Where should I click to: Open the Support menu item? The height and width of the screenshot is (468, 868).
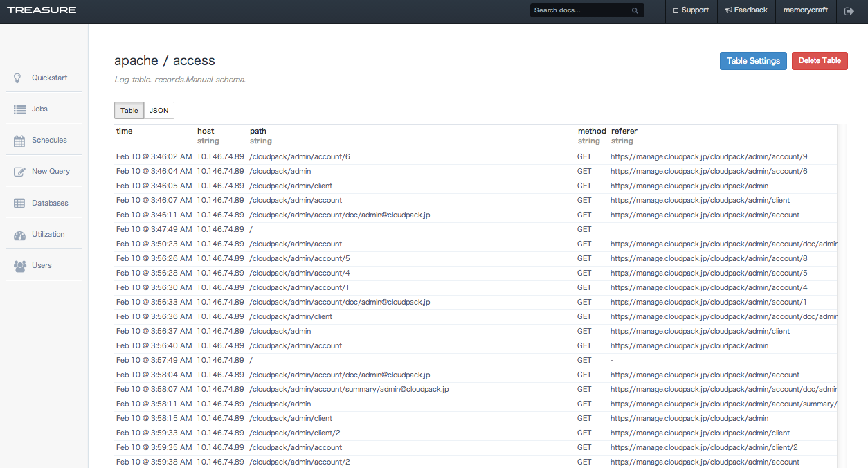coord(690,10)
